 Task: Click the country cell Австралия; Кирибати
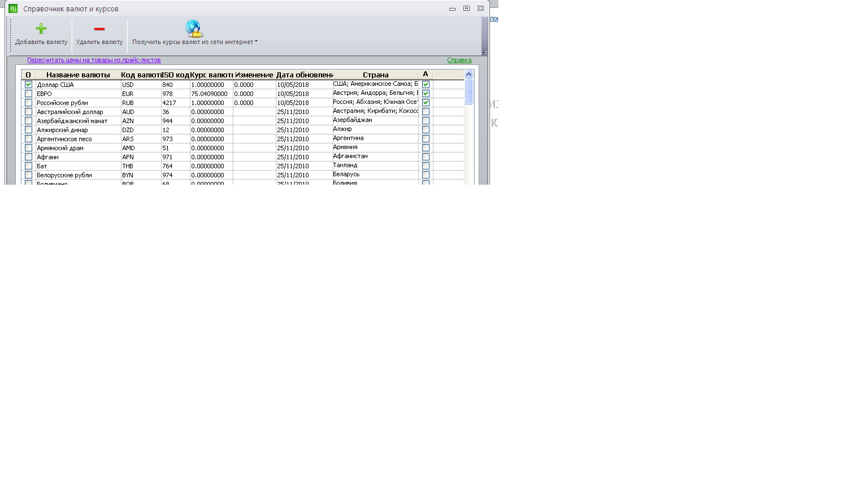pos(375,111)
